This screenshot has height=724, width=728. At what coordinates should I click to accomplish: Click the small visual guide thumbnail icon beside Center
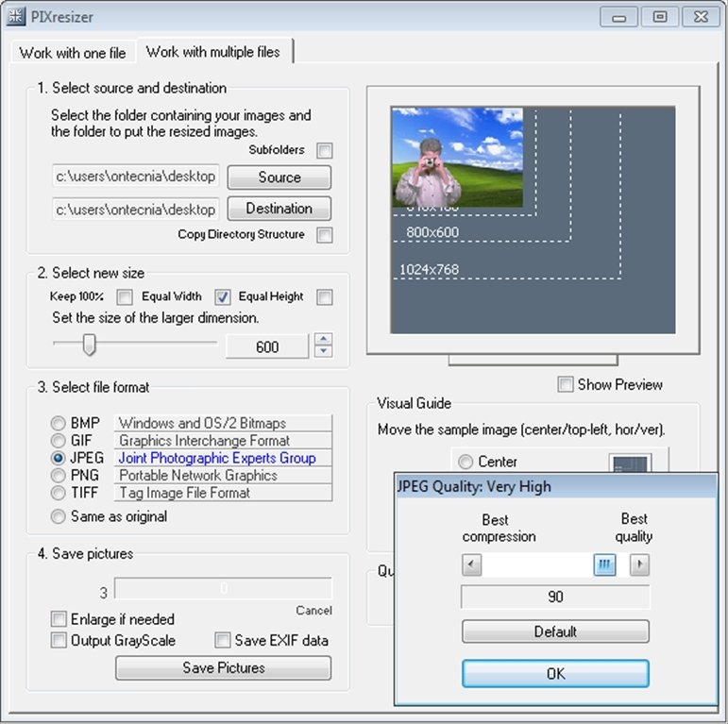pyautogui.click(x=630, y=463)
